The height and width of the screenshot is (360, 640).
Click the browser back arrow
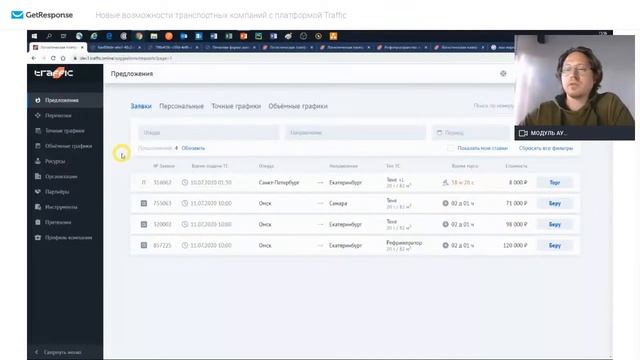[x=34, y=58]
